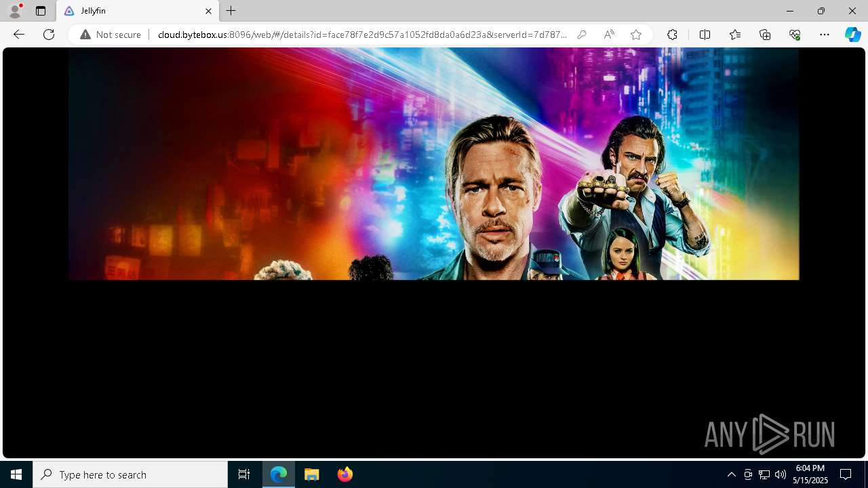Open the Favorites list icon
Image resolution: width=868 pixels, height=488 pixels.
point(735,35)
